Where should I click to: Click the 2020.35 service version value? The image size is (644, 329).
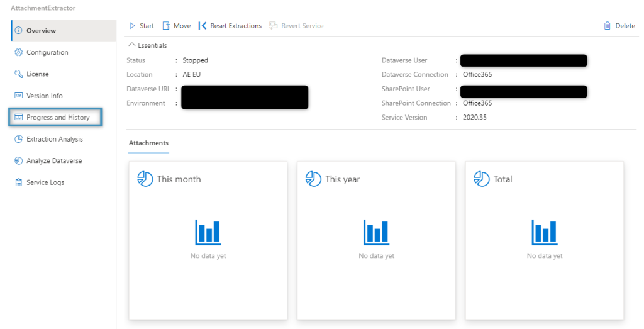pyautogui.click(x=475, y=117)
